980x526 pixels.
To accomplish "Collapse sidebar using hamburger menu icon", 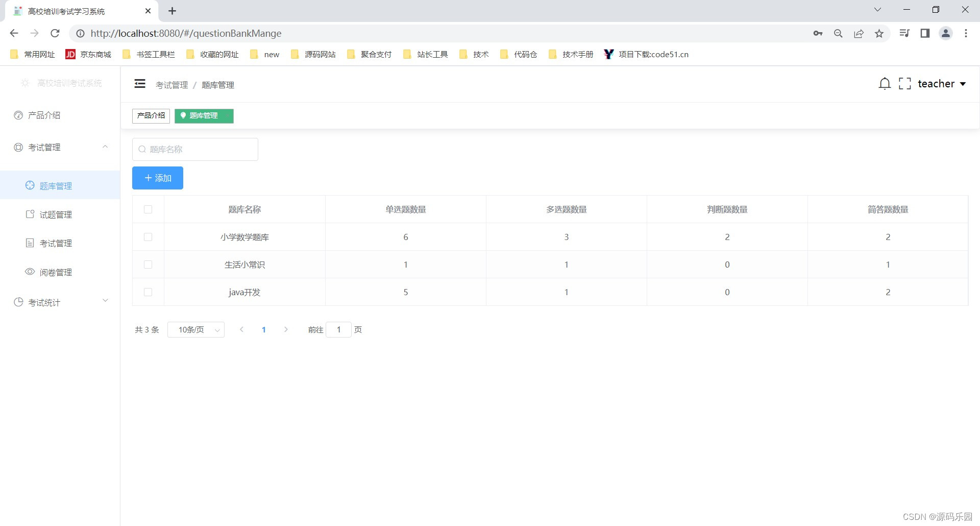I will (139, 84).
